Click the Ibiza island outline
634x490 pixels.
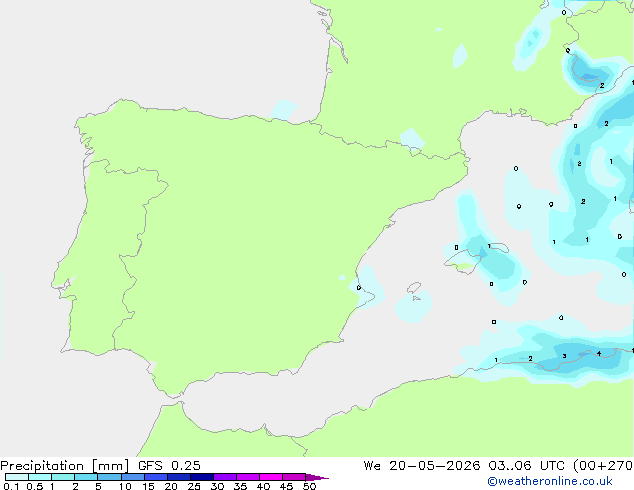point(414,287)
